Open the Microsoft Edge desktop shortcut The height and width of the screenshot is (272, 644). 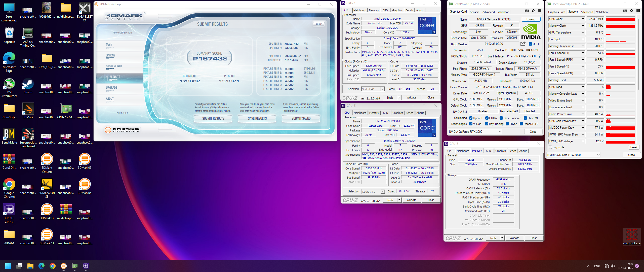(9, 62)
